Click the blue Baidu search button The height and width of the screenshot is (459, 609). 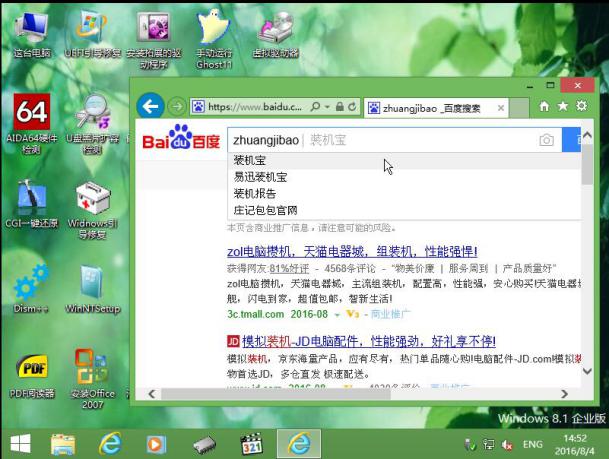point(571,140)
